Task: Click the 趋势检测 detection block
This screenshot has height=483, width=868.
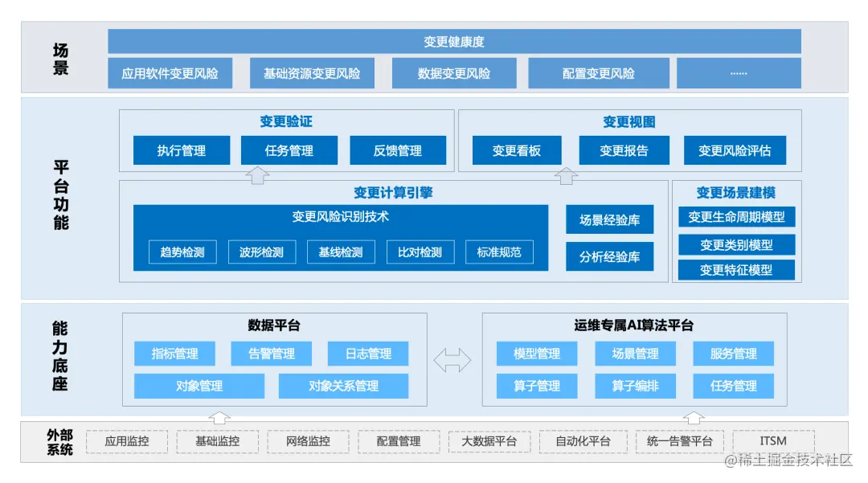Action: pos(182,252)
